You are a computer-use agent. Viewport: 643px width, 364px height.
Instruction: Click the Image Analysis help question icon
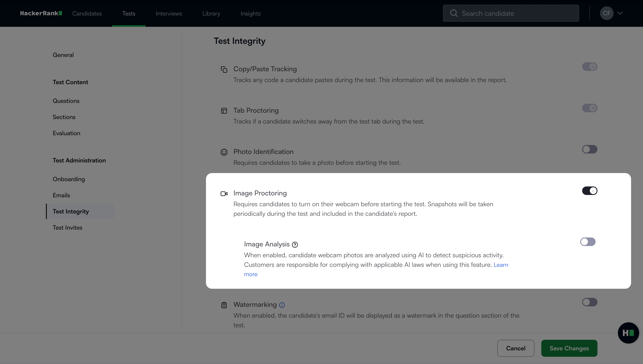(295, 245)
